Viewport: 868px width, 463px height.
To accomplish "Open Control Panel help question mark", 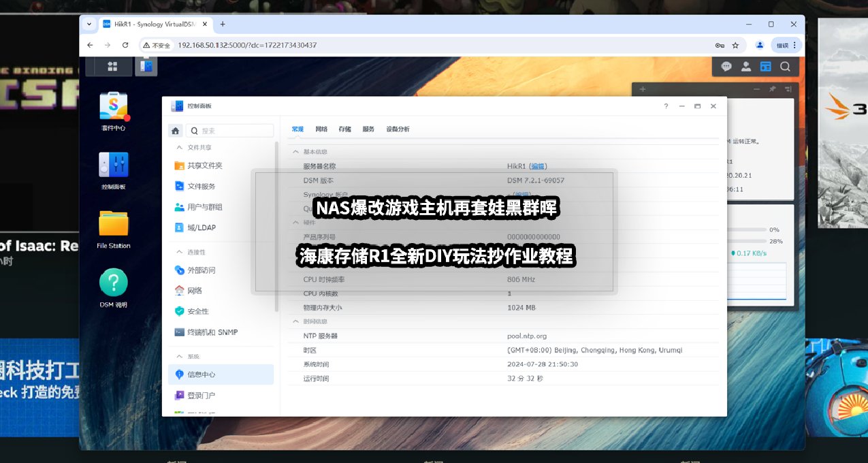I will pos(666,106).
